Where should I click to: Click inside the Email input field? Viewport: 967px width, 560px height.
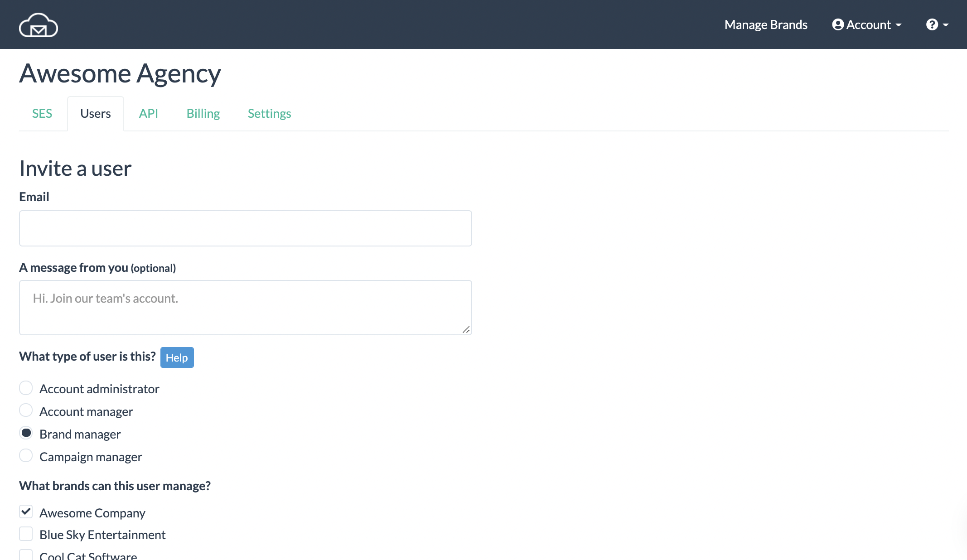pos(245,228)
